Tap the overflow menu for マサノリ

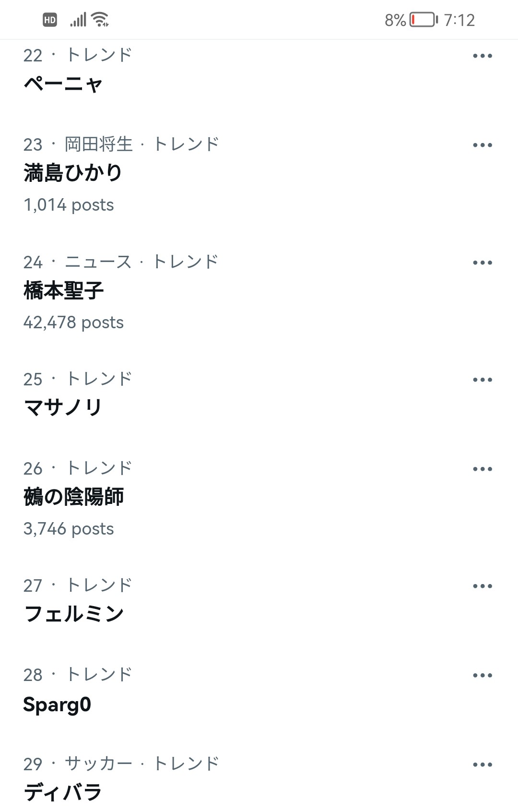point(482,380)
